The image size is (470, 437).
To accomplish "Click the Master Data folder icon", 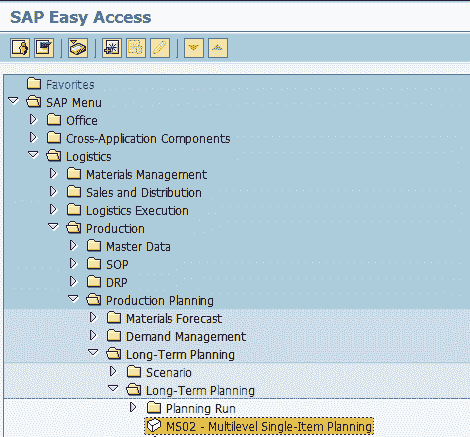I will pyautogui.click(x=94, y=245).
